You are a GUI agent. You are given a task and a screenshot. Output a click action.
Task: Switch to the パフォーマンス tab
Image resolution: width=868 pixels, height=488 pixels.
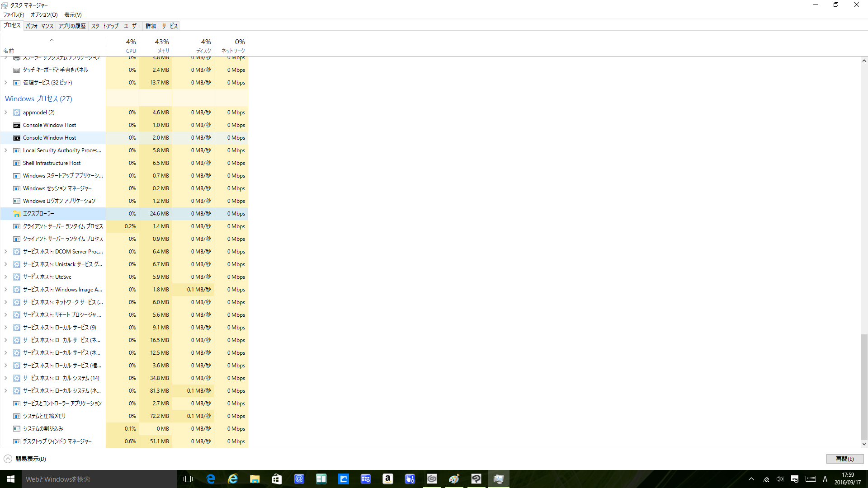click(x=39, y=26)
